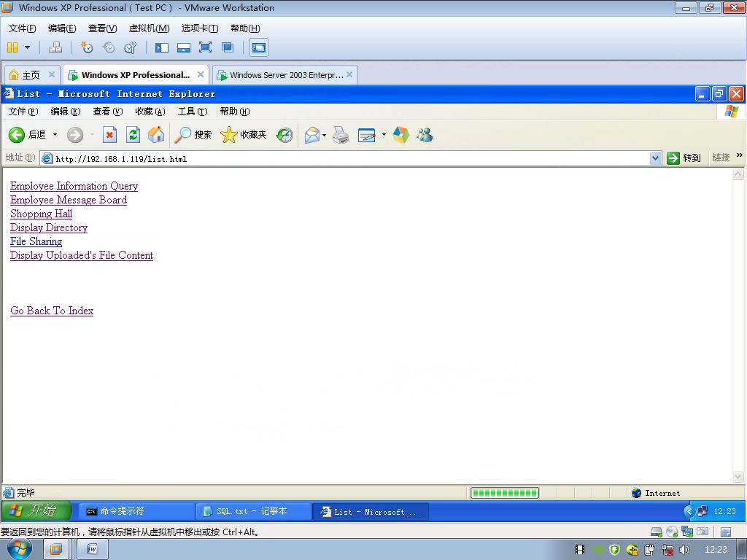747x560 pixels.
Task: Click Go Back To Index link
Action: (52, 311)
